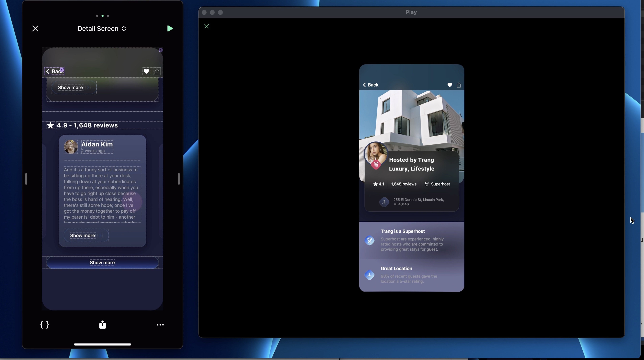Close the Play preview with green X

click(207, 26)
